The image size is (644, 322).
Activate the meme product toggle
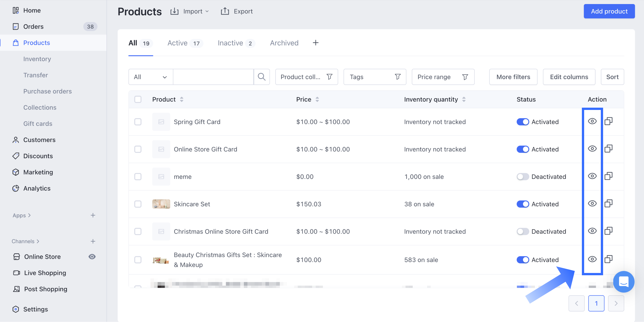point(523,177)
